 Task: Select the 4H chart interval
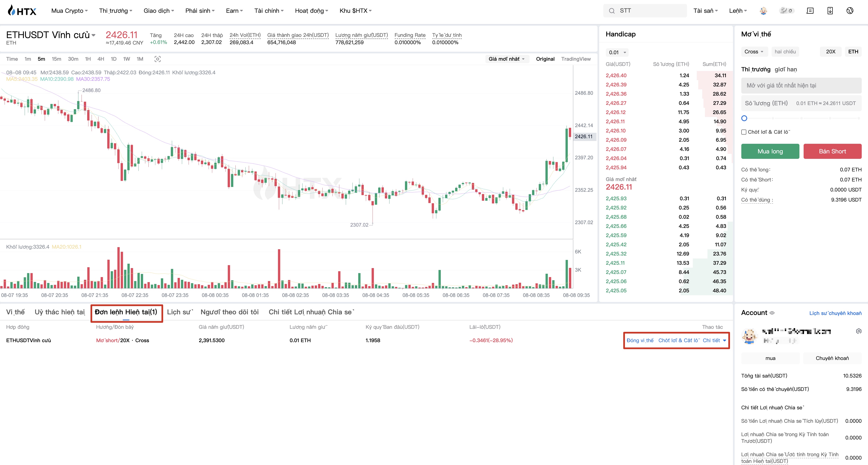[x=101, y=59]
